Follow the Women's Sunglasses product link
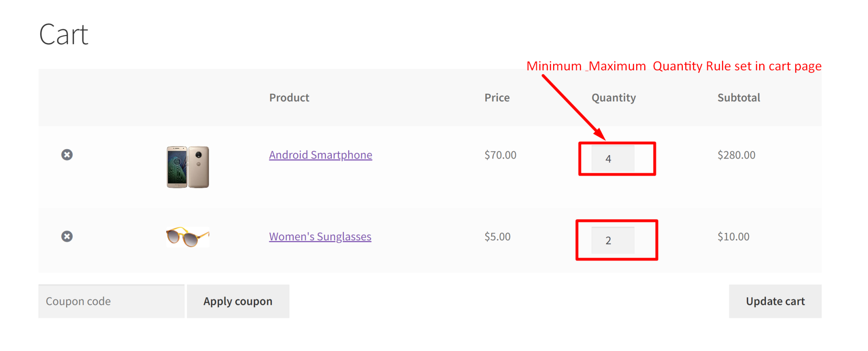868x351 pixels. 320,237
